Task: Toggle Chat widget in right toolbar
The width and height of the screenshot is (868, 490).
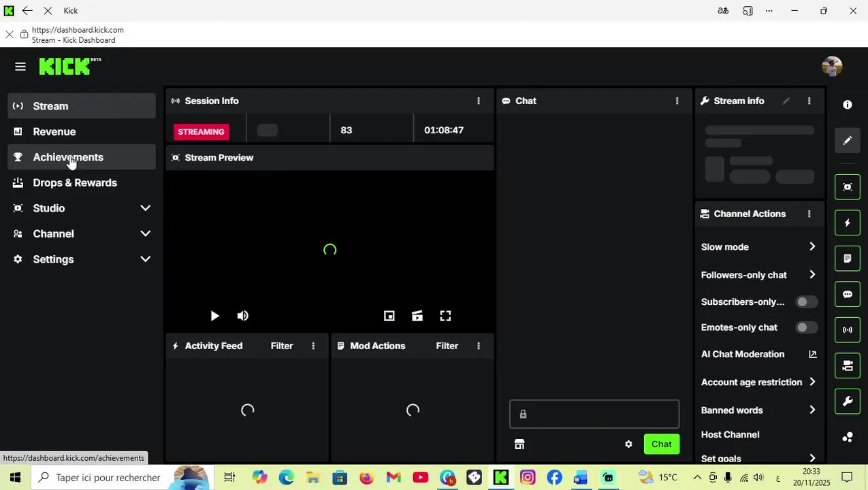Action: [x=848, y=294]
